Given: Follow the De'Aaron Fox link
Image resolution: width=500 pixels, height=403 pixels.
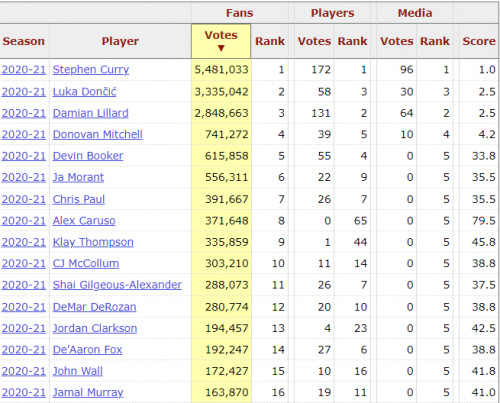Looking at the screenshot, I should [x=87, y=350].
